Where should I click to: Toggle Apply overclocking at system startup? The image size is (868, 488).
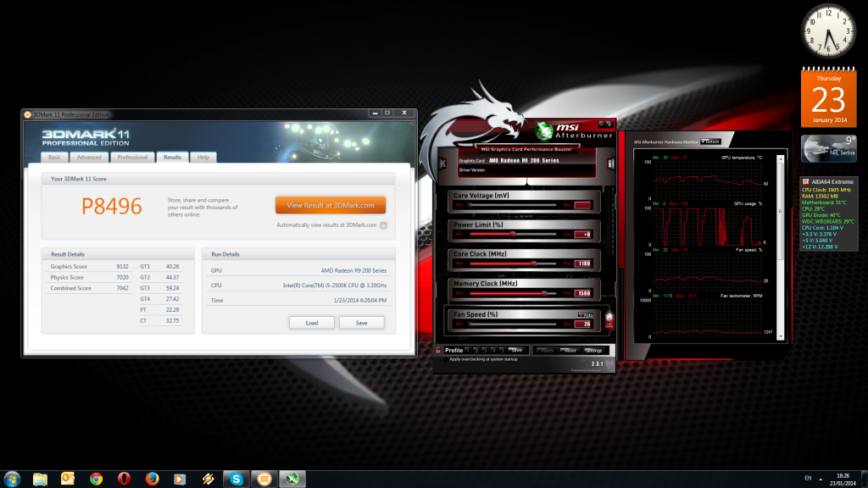tap(446, 359)
